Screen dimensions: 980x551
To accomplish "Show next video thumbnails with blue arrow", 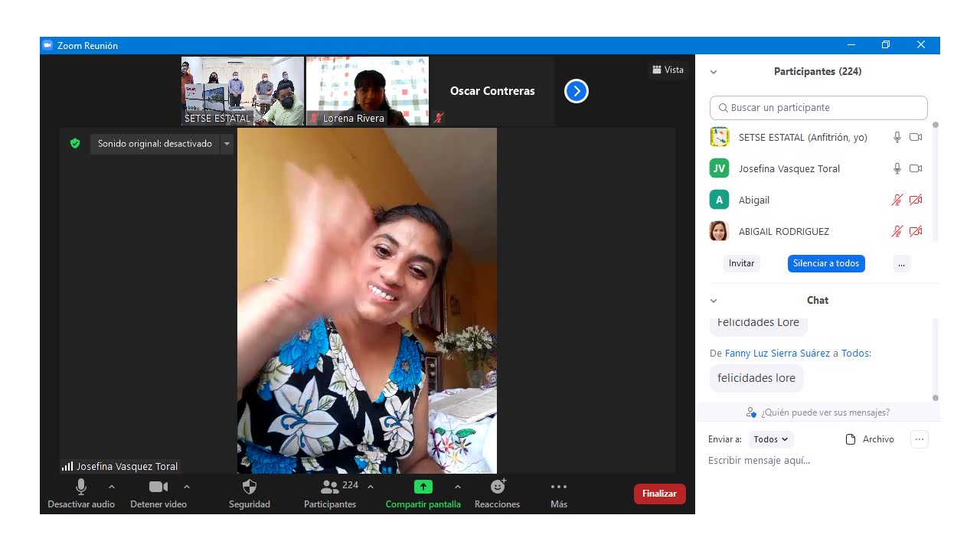I will pos(577,92).
